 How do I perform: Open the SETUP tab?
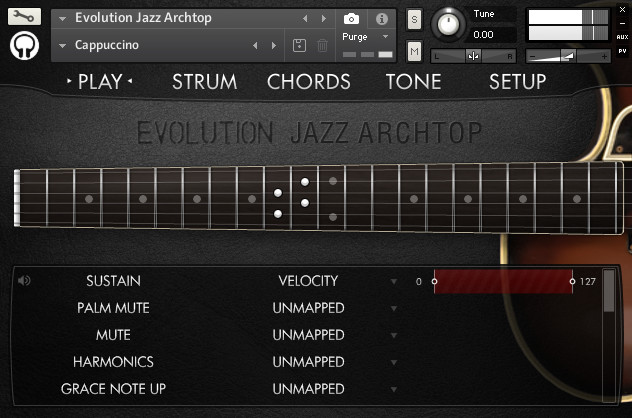coord(518,82)
